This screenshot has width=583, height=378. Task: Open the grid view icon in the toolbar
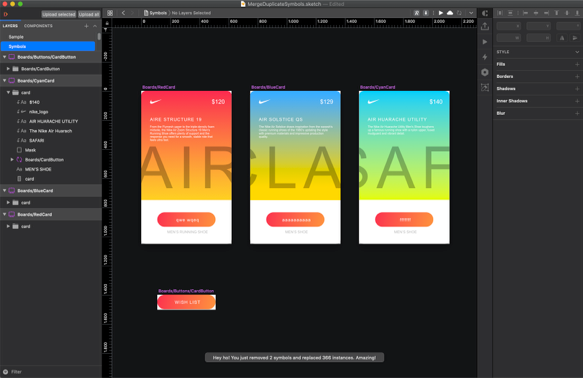click(x=110, y=13)
